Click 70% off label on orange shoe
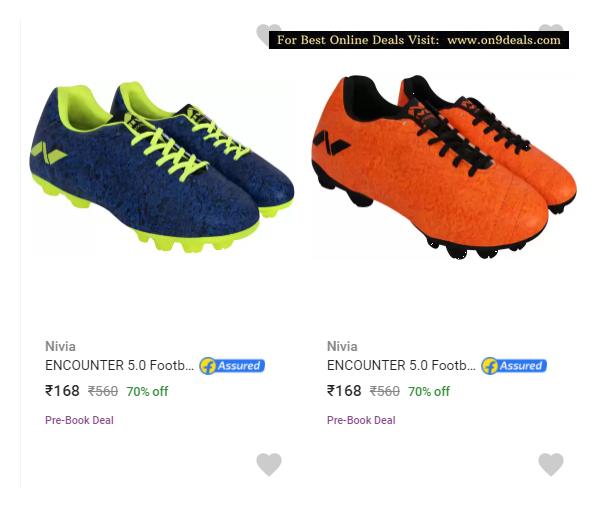This screenshot has height=509, width=603. pos(429,392)
